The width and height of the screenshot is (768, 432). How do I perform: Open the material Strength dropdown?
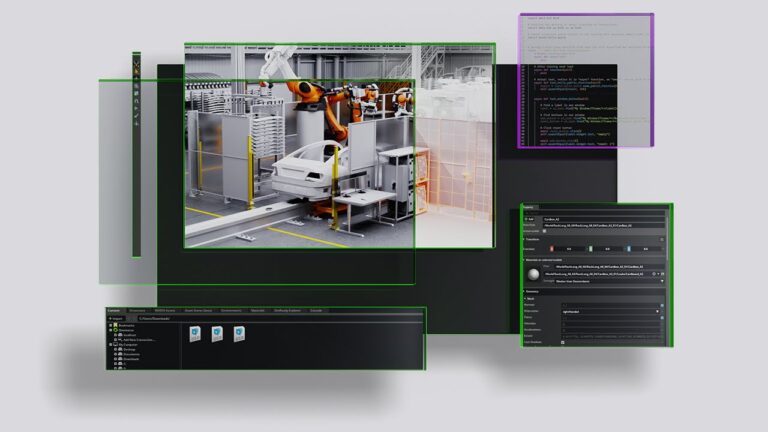[660, 282]
